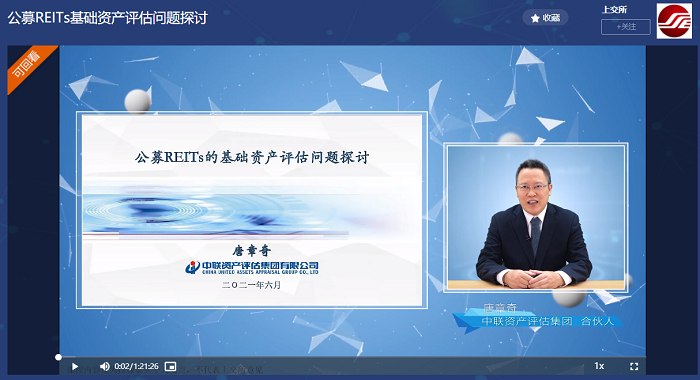Click the slide heading 公募REITs的基础资产评估问题探讨
The width and height of the screenshot is (700, 380).
click(x=252, y=157)
